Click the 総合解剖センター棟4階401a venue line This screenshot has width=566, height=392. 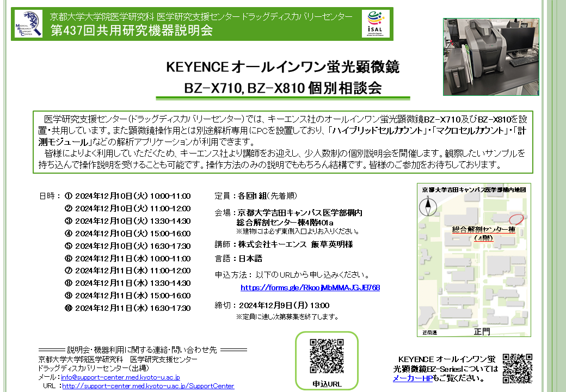[285, 222]
